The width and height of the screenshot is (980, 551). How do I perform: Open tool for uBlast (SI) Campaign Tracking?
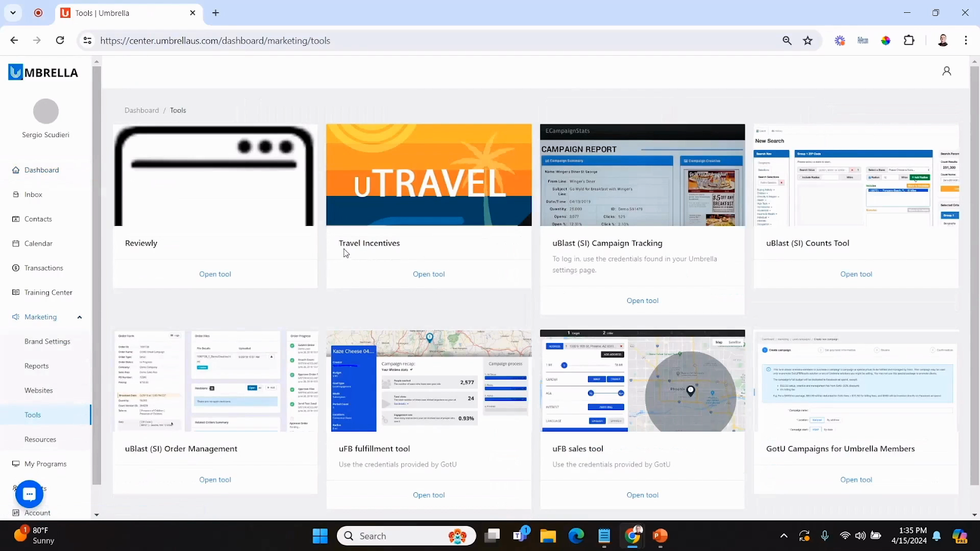pyautogui.click(x=643, y=301)
